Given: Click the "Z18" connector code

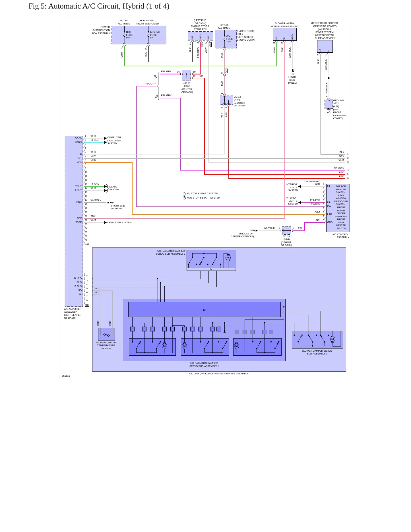Looking at the screenshot, I should [86, 305].
